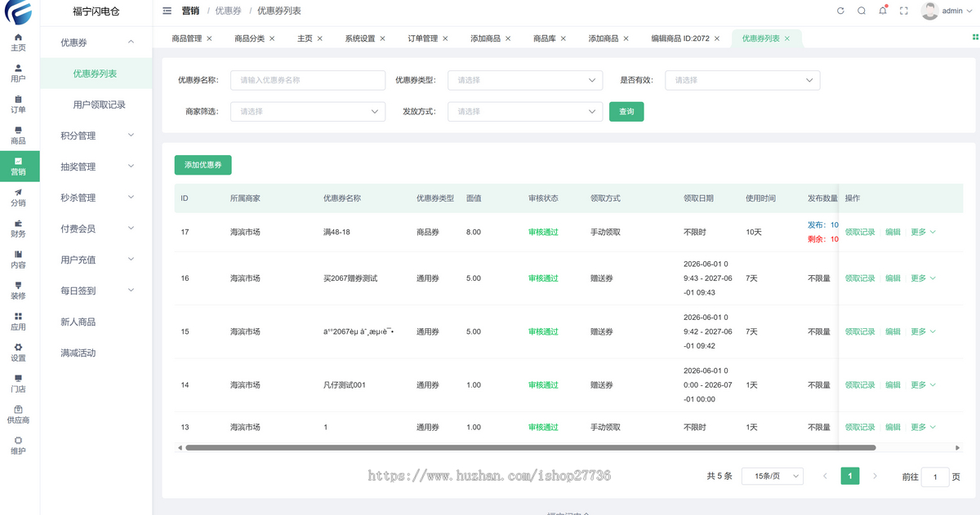Expand the 付费会员 sidebar group

pos(96,229)
